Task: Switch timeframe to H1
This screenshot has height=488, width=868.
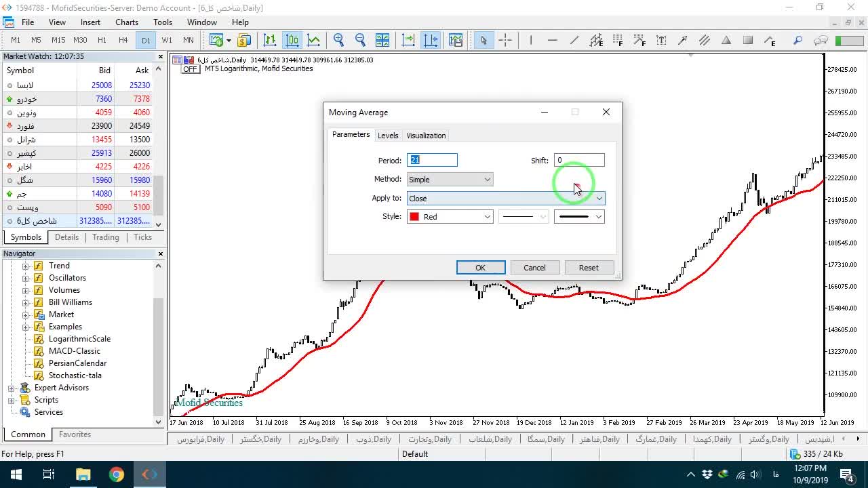Action: pyautogui.click(x=102, y=40)
